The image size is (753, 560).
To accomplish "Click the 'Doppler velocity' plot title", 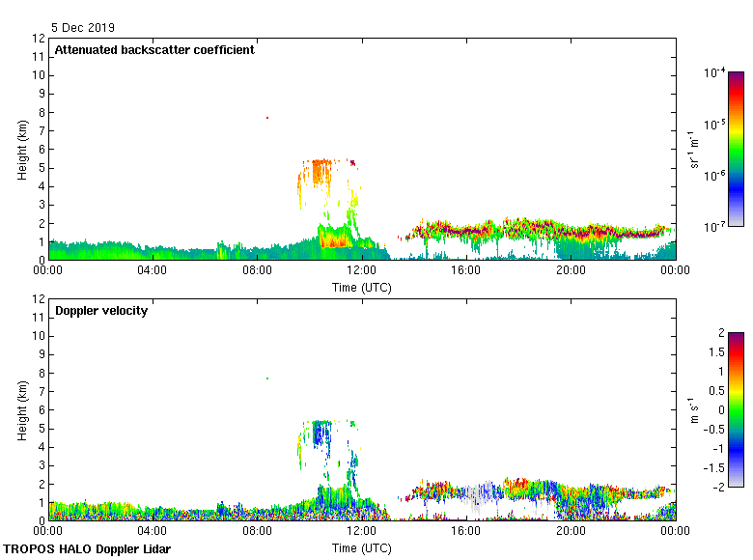I will [x=101, y=311].
